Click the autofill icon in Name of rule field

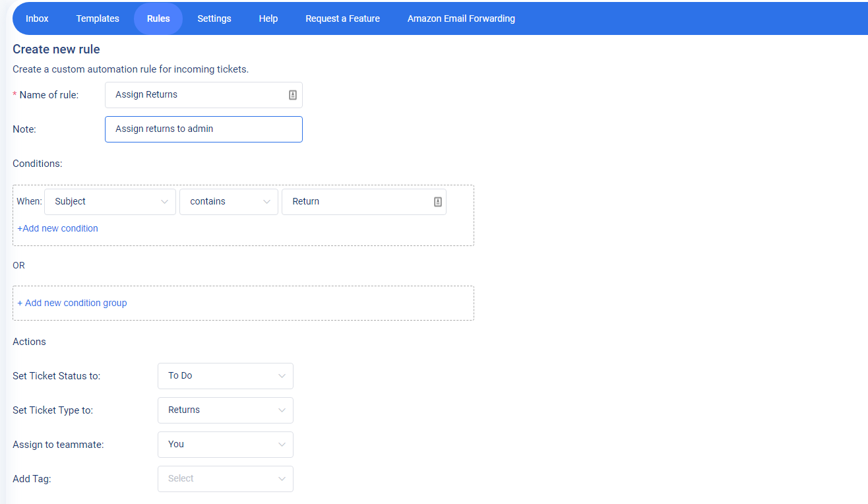[x=293, y=95]
